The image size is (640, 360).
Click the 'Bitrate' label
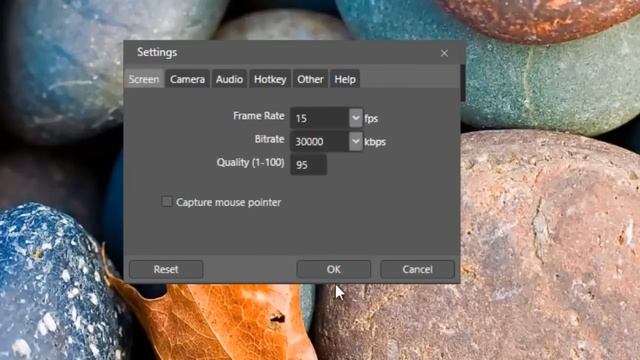(269, 139)
